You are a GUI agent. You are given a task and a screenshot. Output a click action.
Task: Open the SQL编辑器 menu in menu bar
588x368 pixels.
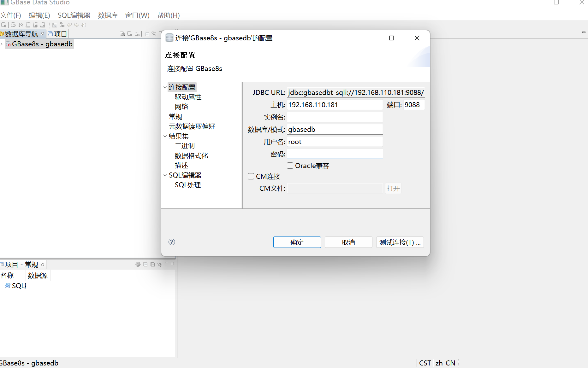pyautogui.click(x=74, y=15)
